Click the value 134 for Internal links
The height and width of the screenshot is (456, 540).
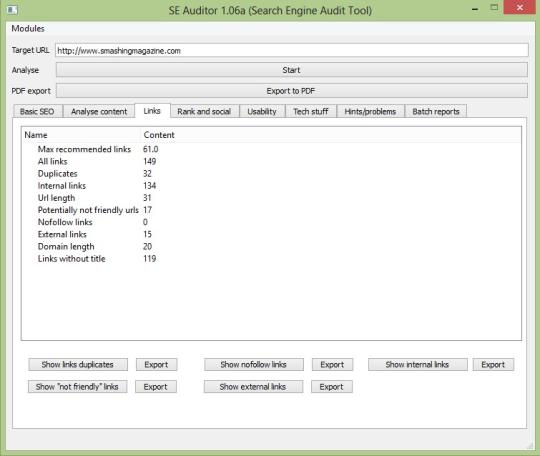pyautogui.click(x=150, y=186)
